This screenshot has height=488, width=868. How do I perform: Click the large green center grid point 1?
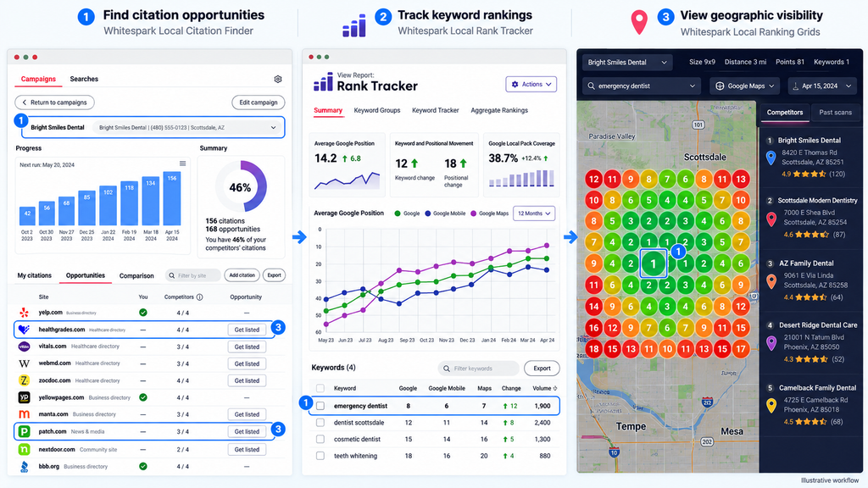click(x=654, y=263)
